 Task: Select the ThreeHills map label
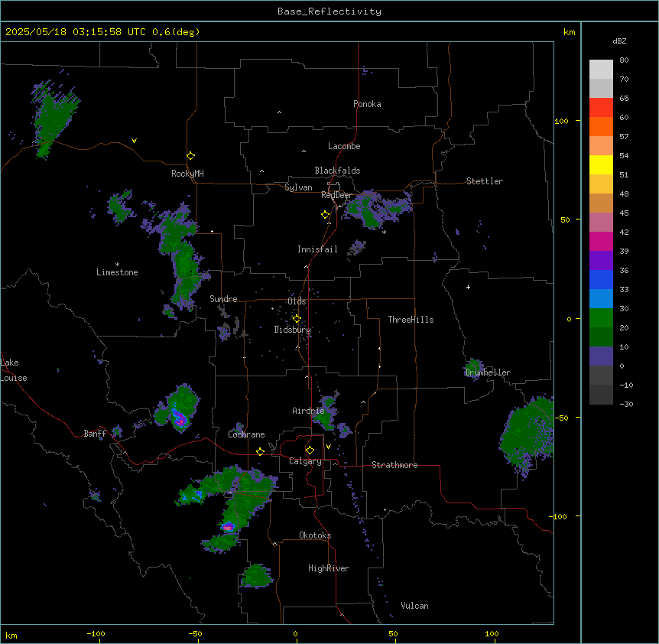click(x=411, y=320)
